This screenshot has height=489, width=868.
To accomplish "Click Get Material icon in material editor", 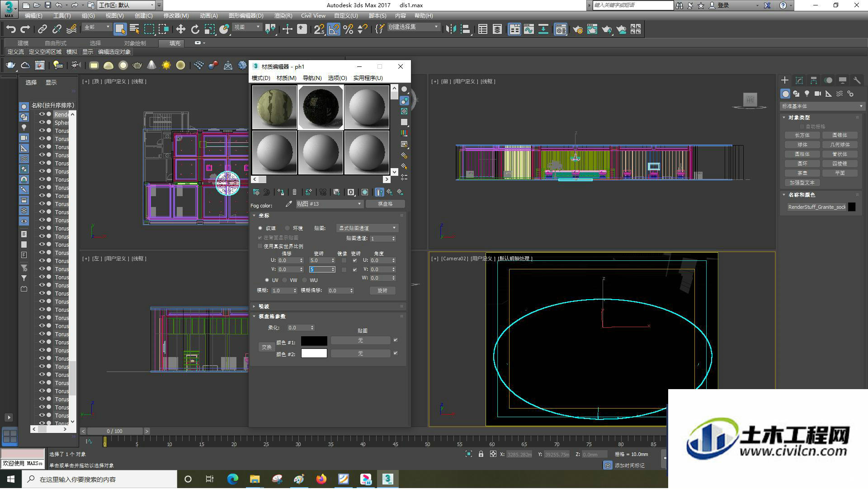I will pyautogui.click(x=256, y=192).
